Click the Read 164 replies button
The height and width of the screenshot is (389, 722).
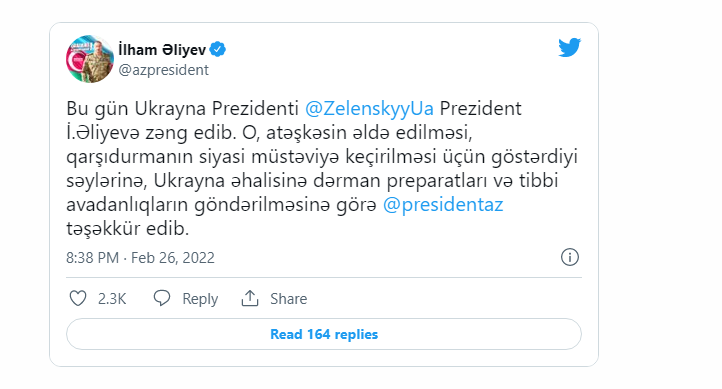(x=324, y=334)
